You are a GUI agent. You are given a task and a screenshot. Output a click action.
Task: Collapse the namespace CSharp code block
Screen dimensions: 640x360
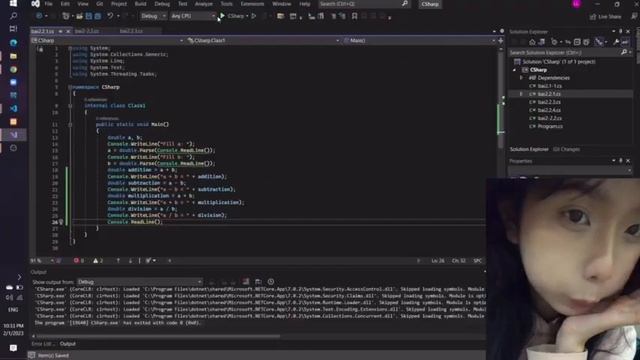[x=70, y=87]
